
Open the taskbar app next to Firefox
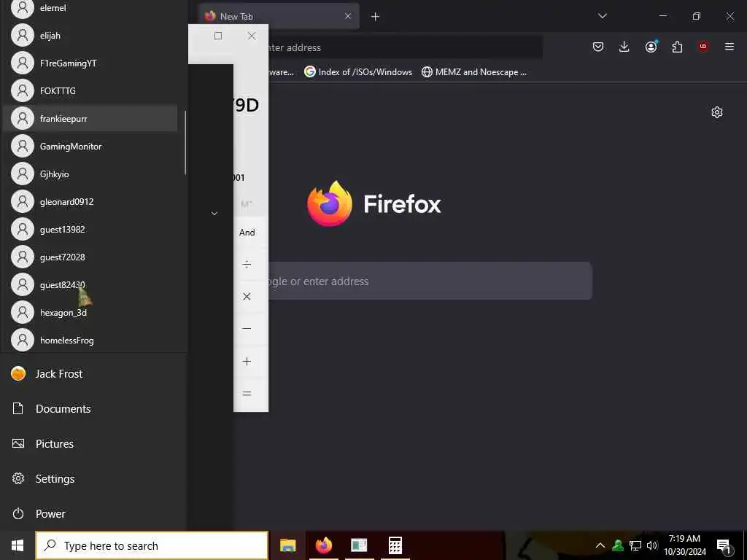(x=359, y=545)
